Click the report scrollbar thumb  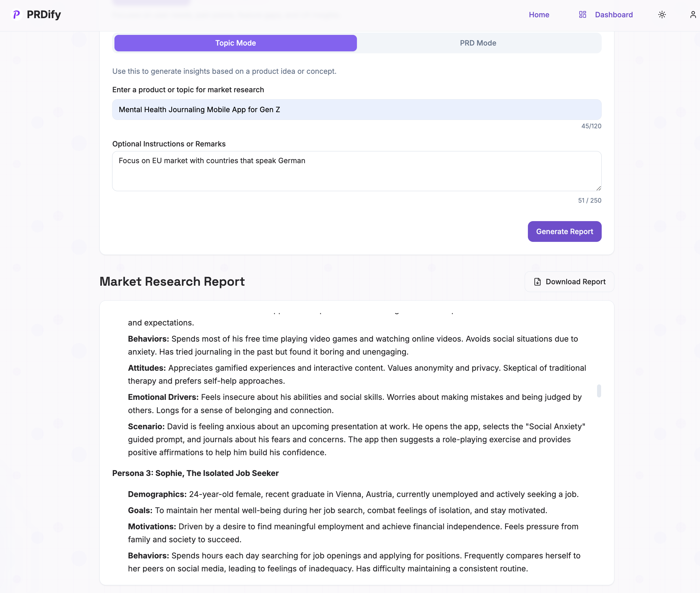tap(599, 391)
